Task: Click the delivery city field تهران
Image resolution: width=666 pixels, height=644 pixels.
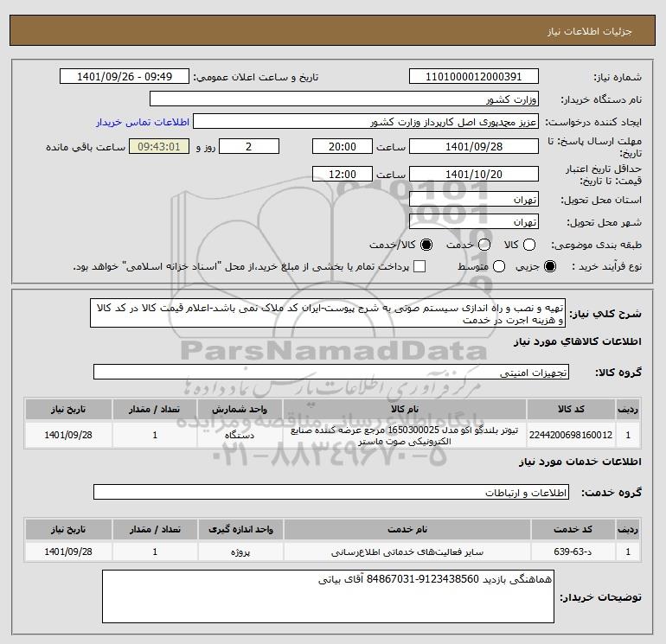Action: (x=474, y=221)
